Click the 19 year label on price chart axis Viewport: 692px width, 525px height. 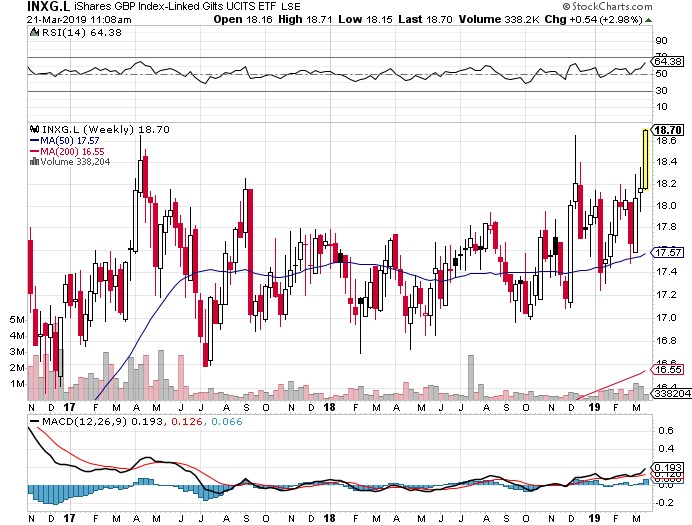pyautogui.click(x=595, y=407)
